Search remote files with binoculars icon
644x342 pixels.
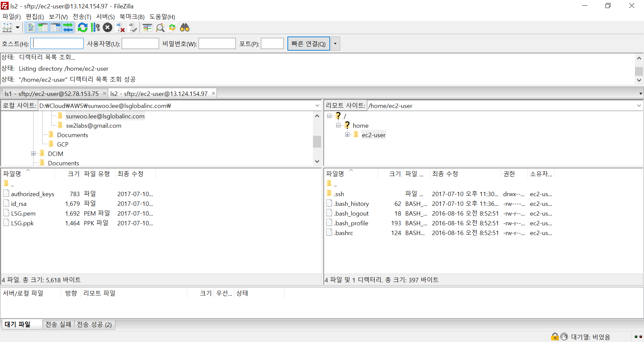(x=185, y=27)
